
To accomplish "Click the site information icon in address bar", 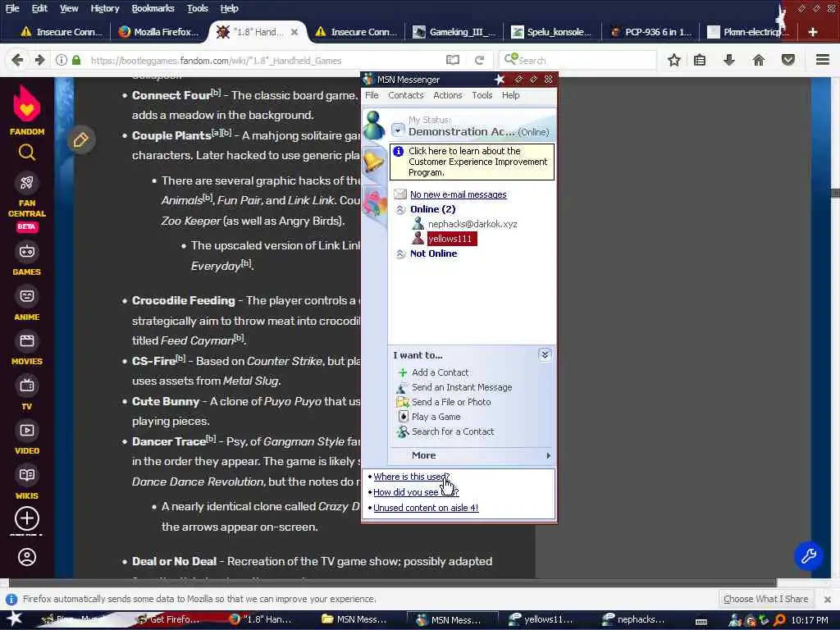I will pos(62,60).
